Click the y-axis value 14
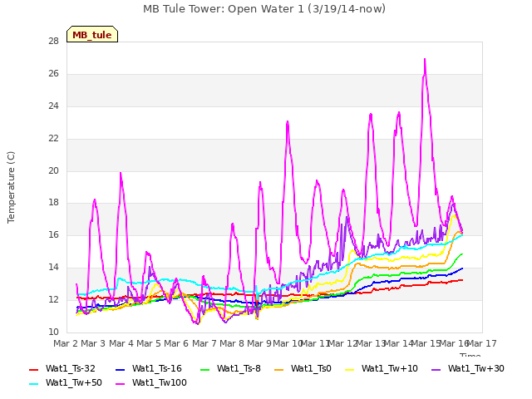The image size is (532, 399). tap(53, 268)
